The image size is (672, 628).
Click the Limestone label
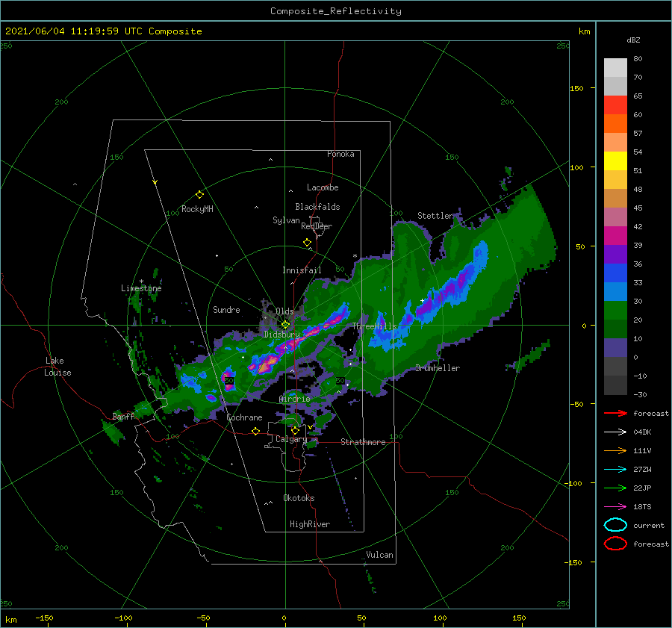tap(141, 288)
